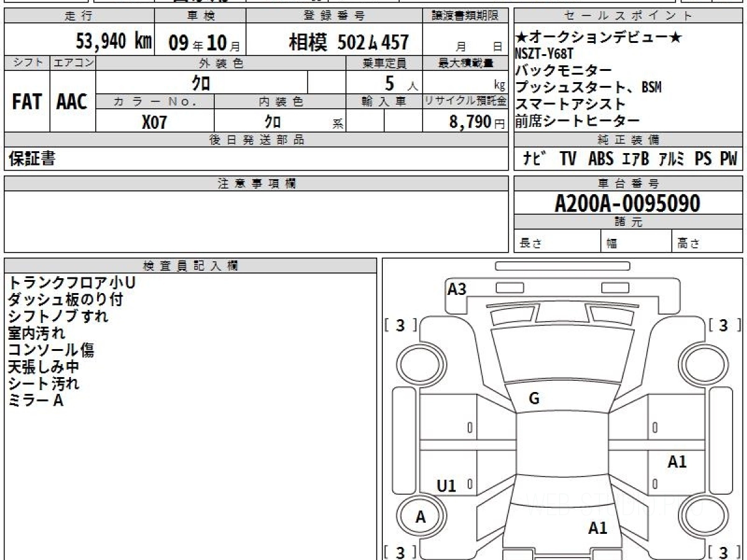Click the セールスポイント header

point(628,16)
